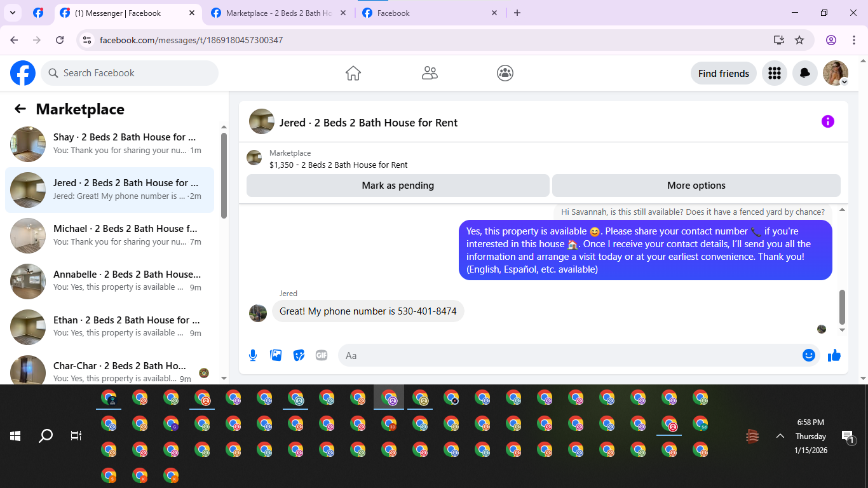Open the notifications bell icon
The image size is (868, 488).
click(805, 73)
